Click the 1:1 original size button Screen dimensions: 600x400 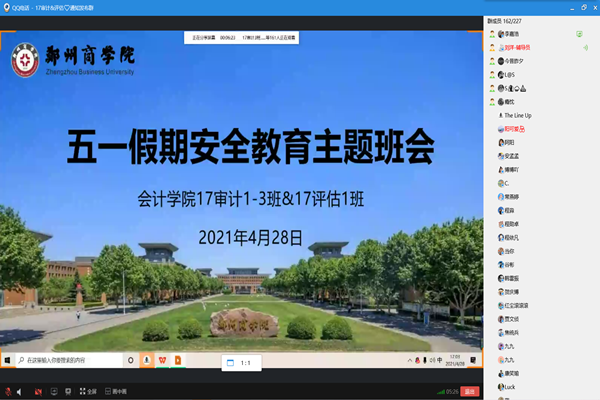click(241, 363)
